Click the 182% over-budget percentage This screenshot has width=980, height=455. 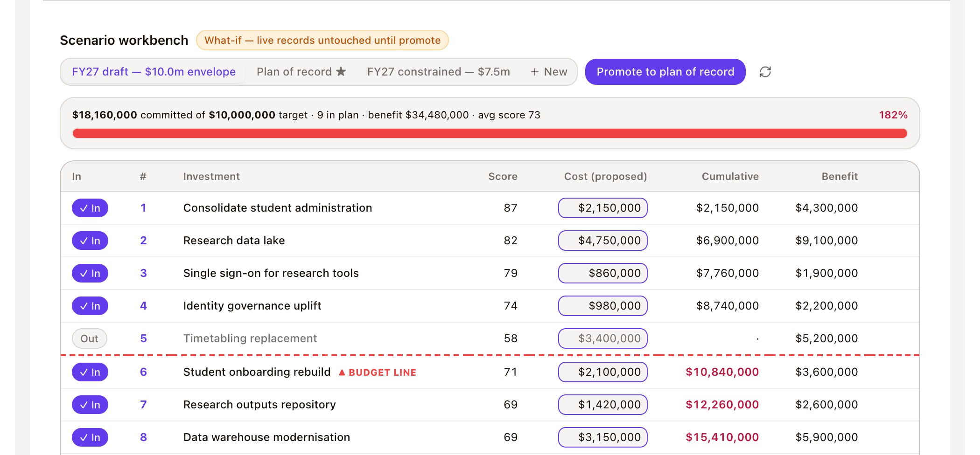tap(893, 115)
